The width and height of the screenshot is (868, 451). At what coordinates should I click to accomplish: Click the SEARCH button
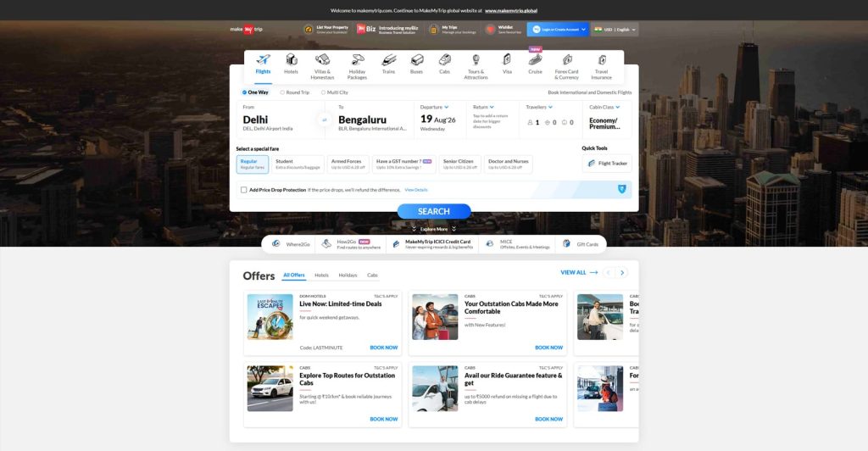[x=434, y=211]
